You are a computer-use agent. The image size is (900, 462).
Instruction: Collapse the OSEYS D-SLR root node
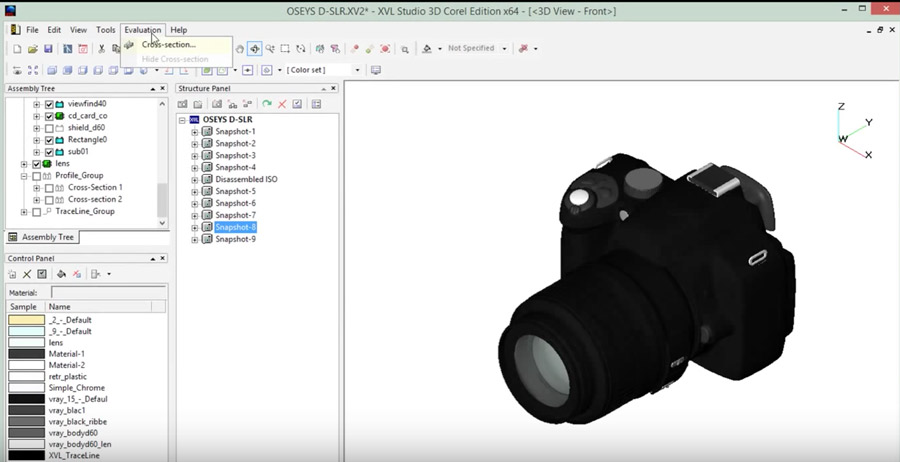(183, 120)
